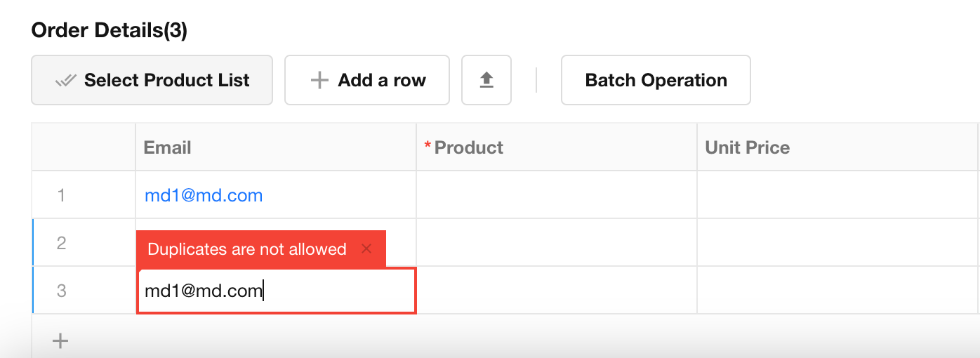This screenshot has height=358, width=980.
Task: Click the Product cell in row 1
Action: click(x=557, y=195)
